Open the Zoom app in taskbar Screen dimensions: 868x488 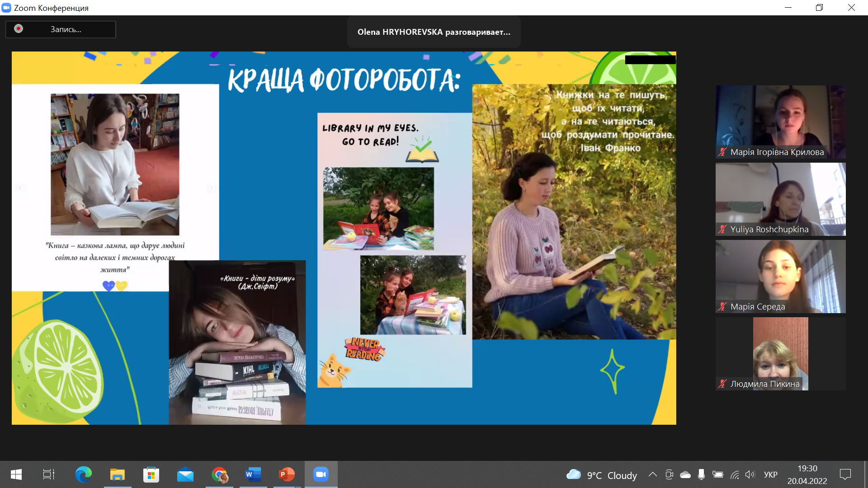(321, 474)
